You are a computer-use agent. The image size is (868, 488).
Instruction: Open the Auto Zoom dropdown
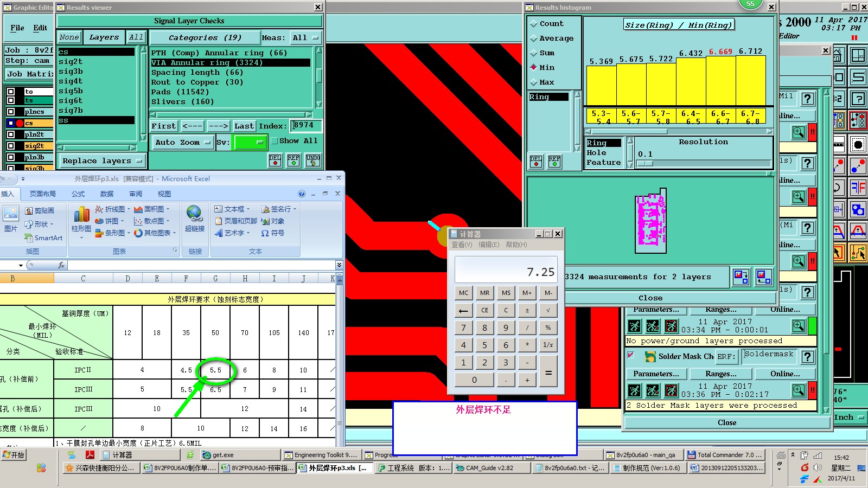tap(183, 143)
